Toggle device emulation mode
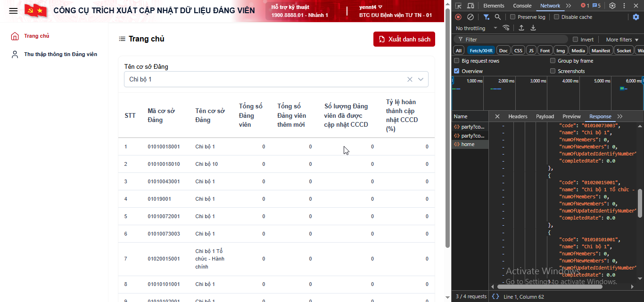 tap(469, 5)
